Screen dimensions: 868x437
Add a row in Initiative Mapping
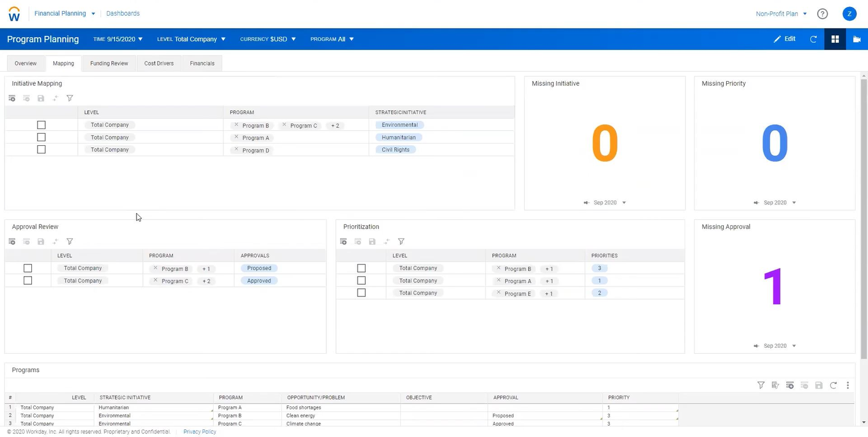12,98
